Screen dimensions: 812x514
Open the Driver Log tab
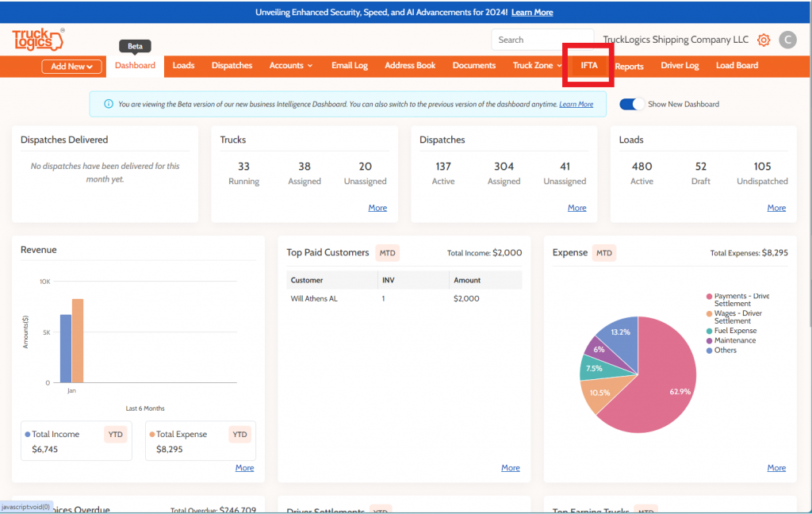pyautogui.click(x=680, y=66)
